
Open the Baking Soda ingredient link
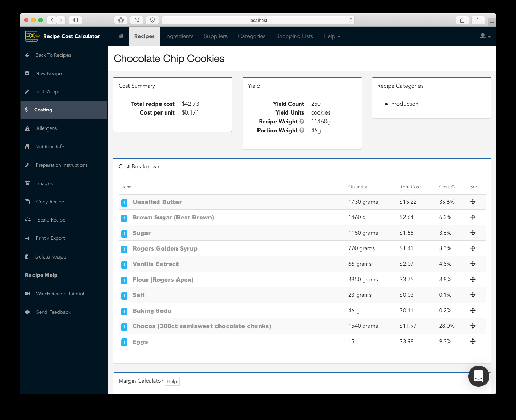(152, 311)
